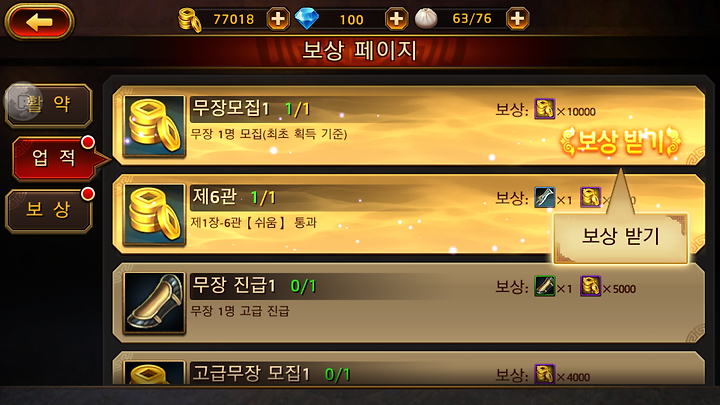Tap the green weapon reward icon in 무장 진급1
Image resolution: width=720 pixels, height=405 pixels.
pos(545,286)
